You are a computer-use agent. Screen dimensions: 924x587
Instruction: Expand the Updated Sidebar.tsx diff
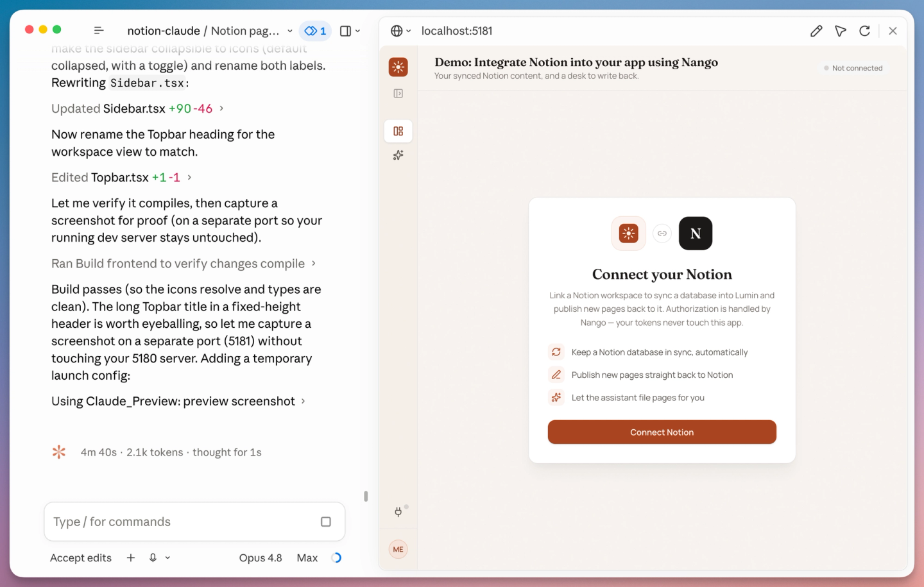coord(137,108)
